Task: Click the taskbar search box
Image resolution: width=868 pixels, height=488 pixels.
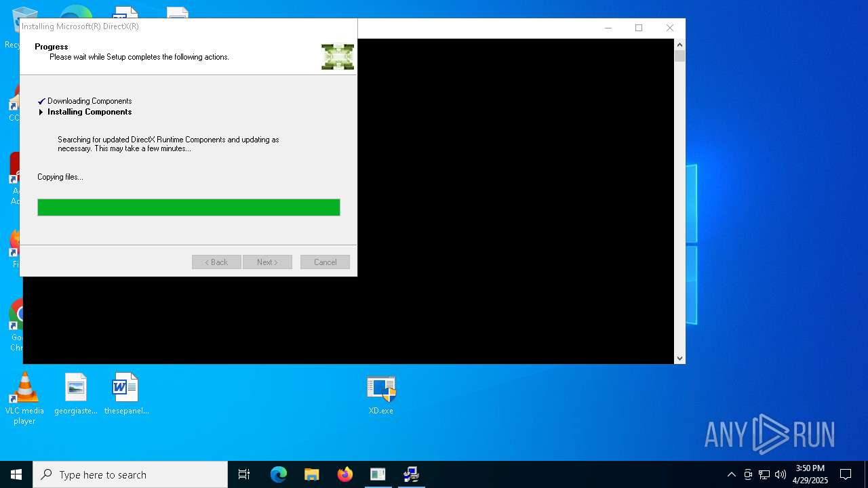Action: click(x=130, y=474)
